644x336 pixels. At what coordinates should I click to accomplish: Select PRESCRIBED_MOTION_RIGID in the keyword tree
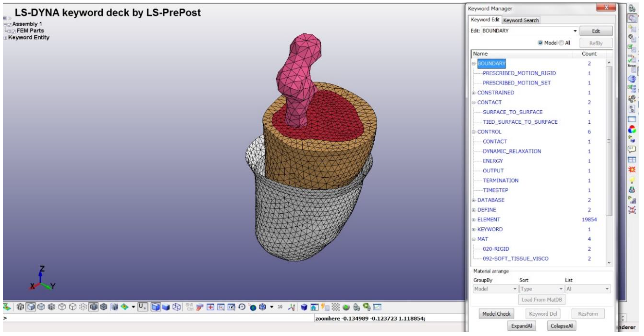[519, 73]
